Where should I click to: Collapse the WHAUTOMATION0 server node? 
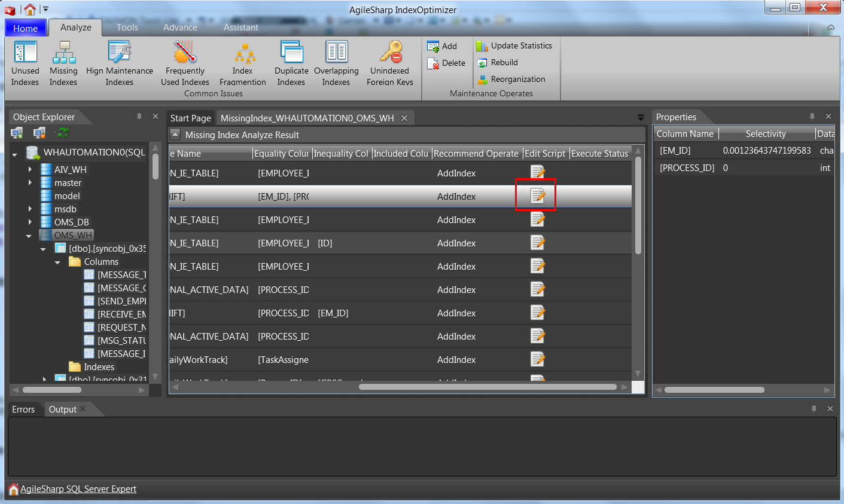point(15,155)
